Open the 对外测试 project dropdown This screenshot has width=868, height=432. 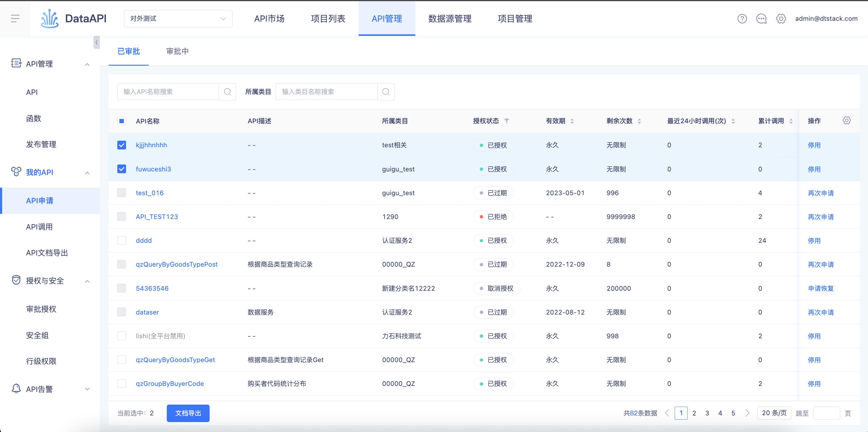click(x=178, y=18)
